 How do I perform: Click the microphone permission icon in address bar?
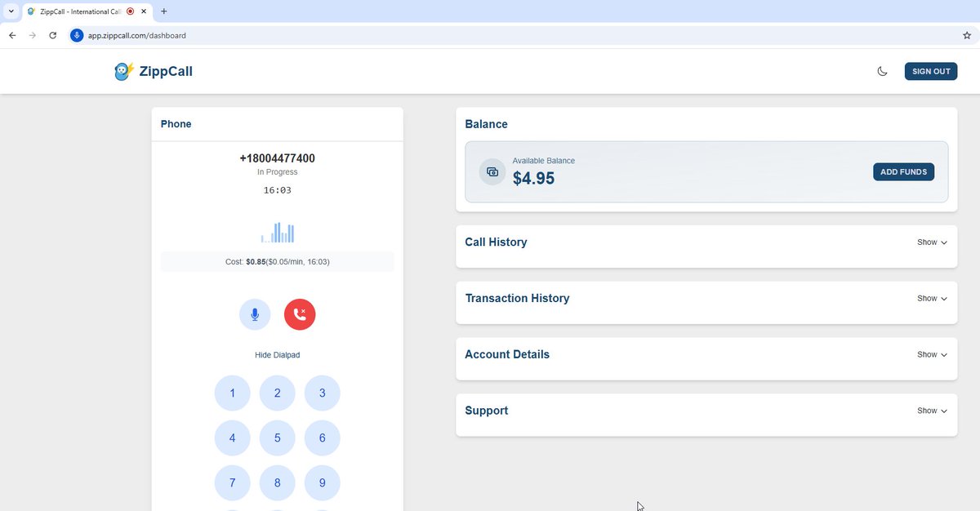click(x=77, y=36)
